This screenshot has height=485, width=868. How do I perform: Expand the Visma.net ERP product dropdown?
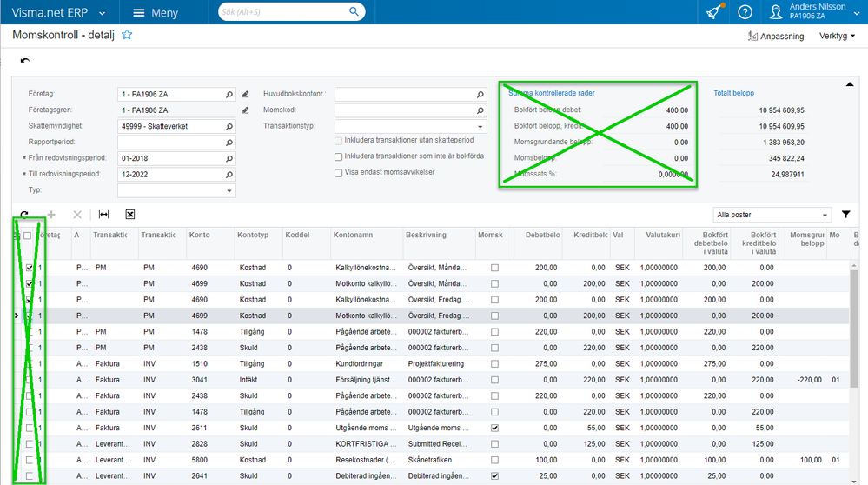click(x=102, y=13)
